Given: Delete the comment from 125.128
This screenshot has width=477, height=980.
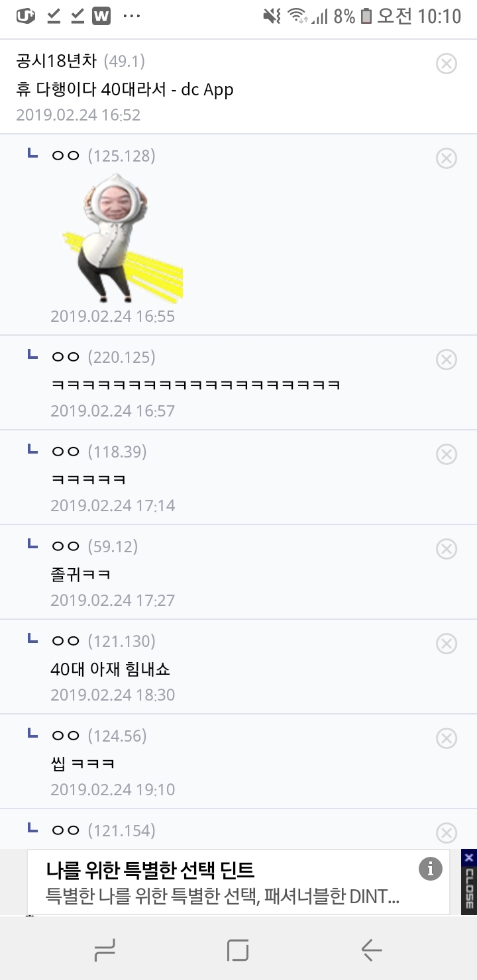Looking at the screenshot, I should 447,158.
